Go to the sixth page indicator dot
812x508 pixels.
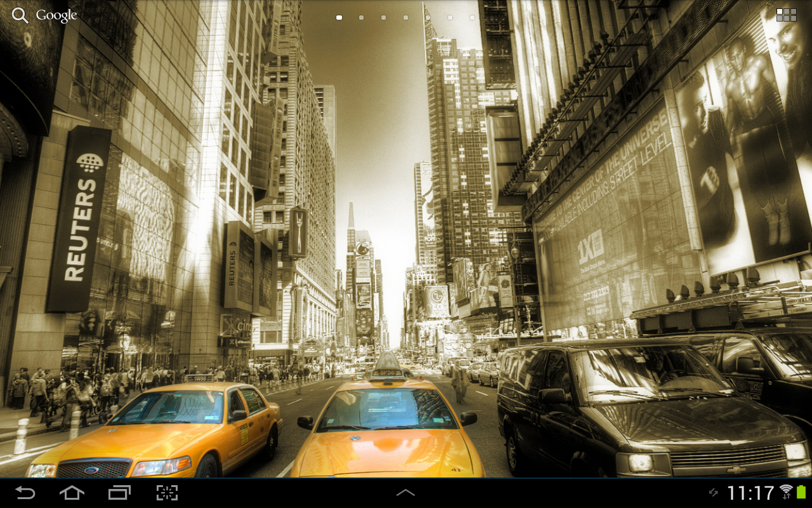tap(450, 18)
